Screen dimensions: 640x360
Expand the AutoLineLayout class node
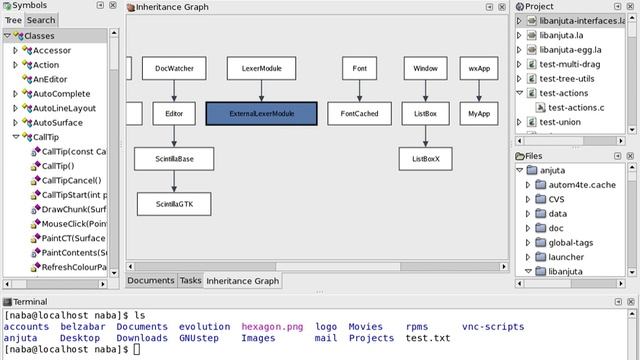coord(16,108)
